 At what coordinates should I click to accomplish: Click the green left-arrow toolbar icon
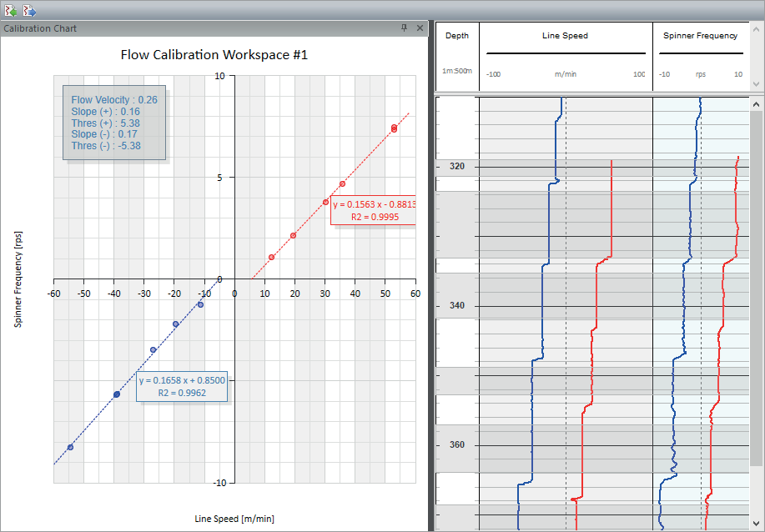(11, 10)
